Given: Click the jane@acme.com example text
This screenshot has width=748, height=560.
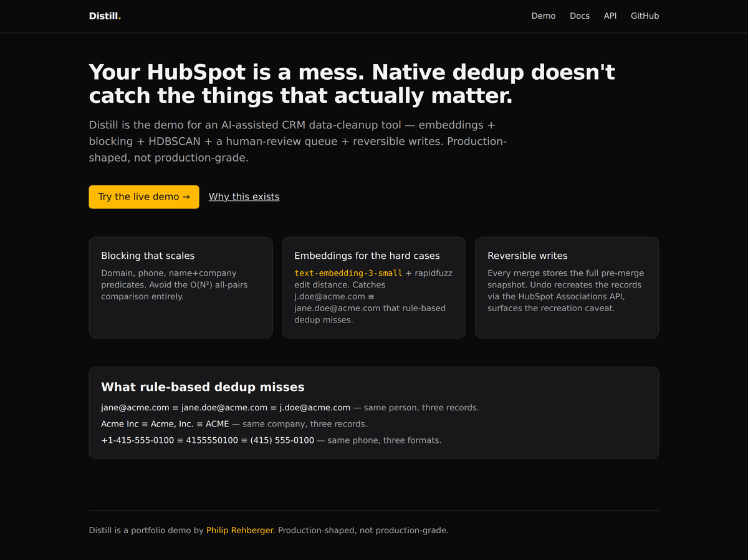Looking at the screenshot, I should pyautogui.click(x=135, y=407).
